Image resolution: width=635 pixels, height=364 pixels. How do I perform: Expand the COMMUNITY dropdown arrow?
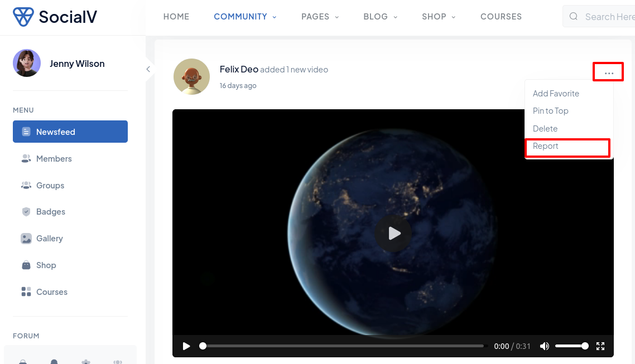click(x=274, y=17)
